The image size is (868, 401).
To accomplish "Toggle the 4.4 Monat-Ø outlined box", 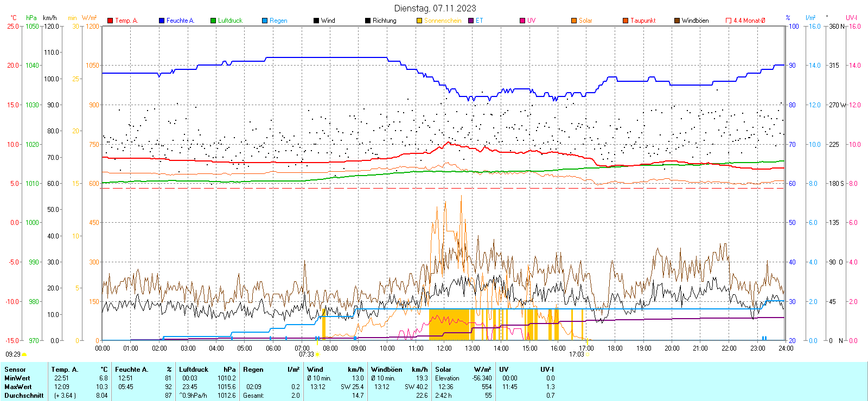I will tap(729, 21).
